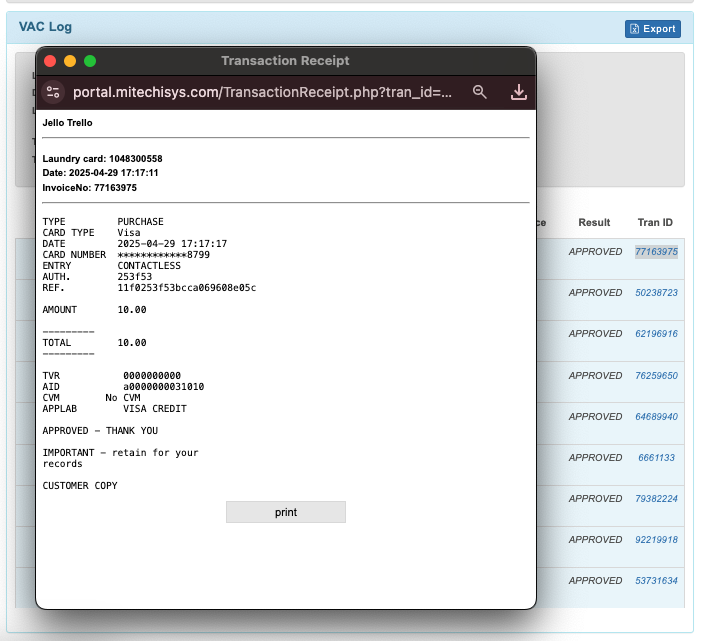Image resolution: width=721 pixels, height=641 pixels.
Task: Open transaction ID 77163975 link
Action: (656, 252)
